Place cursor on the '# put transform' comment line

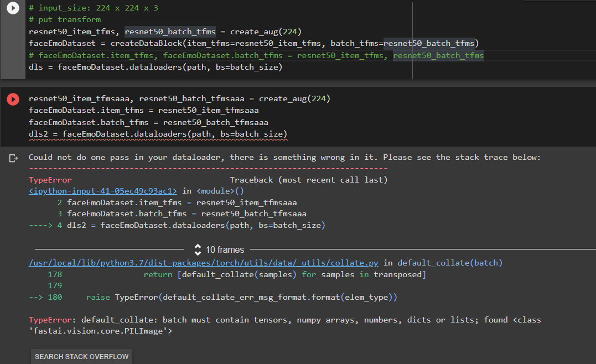tap(65, 20)
